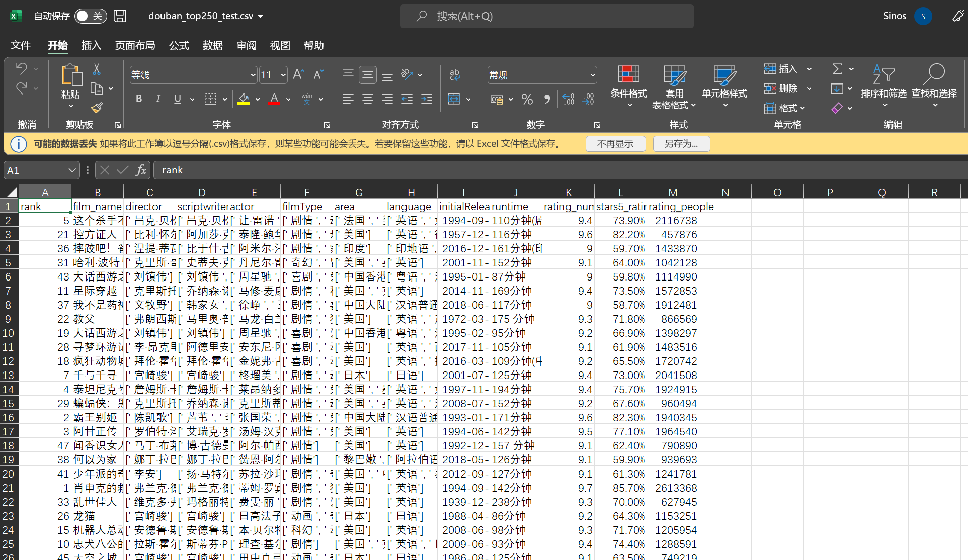Click the Don't Show Again button
Screen dimensions: 968x560
tap(615, 144)
